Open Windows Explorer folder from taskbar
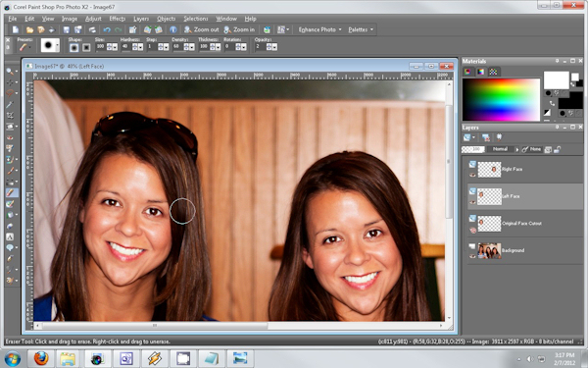This screenshot has width=588, height=368. click(68, 358)
